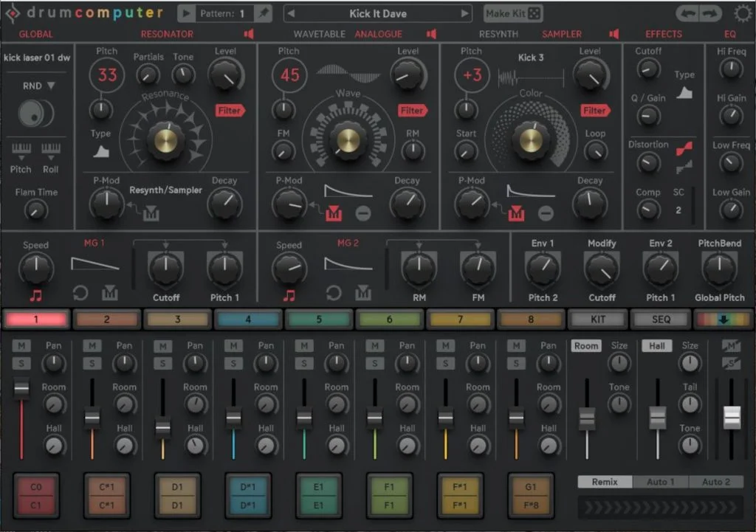This screenshot has height=532, width=756.
Task: Click the loop retrigger icon under MG 2
Action: [334, 294]
